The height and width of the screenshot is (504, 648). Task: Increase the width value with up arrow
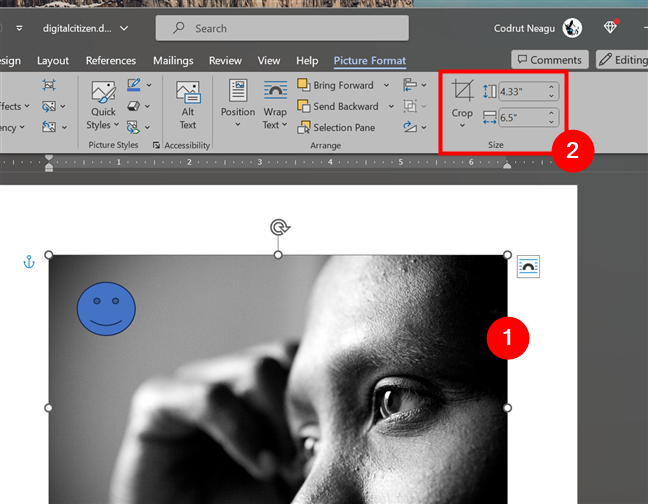[551, 113]
